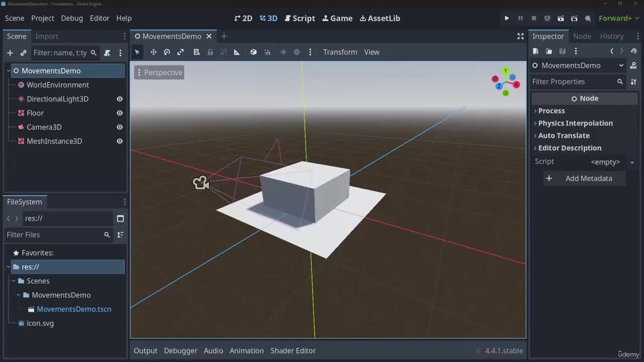Image resolution: width=644 pixels, height=362 pixels.
Task: Hide the MeshInstance3D node
Action: (120, 141)
